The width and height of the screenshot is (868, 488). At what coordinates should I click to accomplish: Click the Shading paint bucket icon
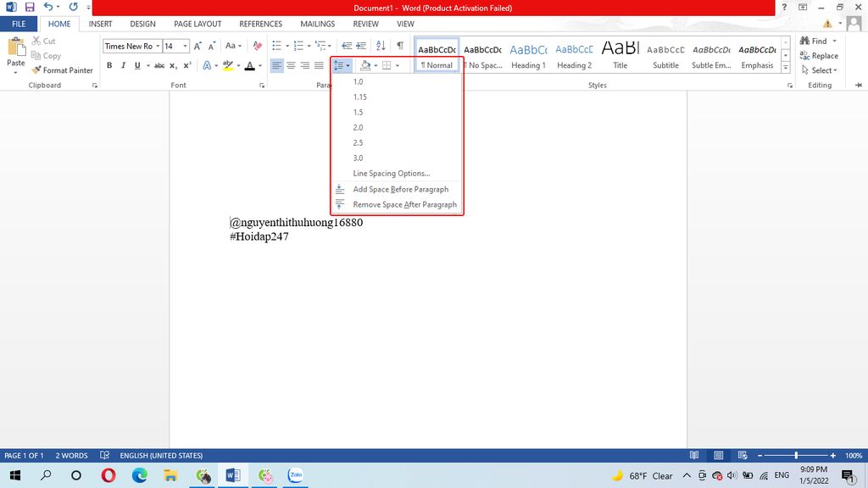tap(365, 65)
